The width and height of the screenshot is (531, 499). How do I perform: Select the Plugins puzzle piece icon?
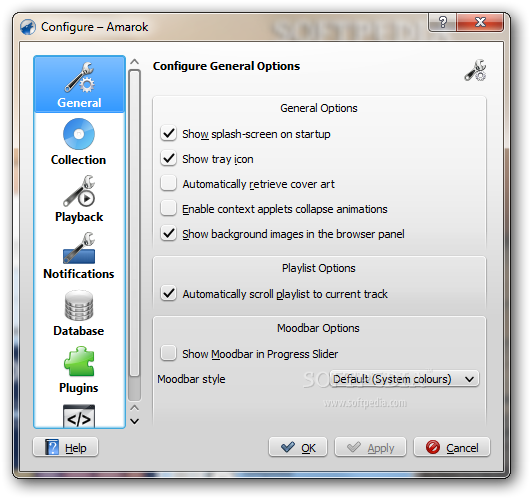[79, 362]
